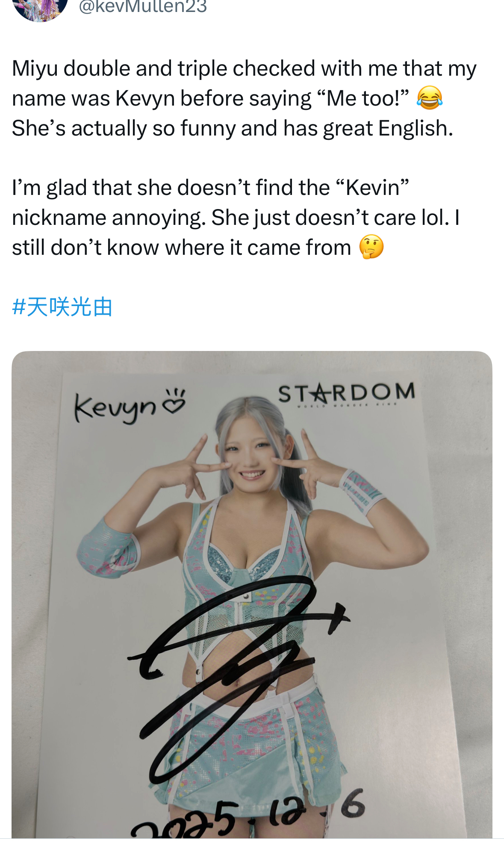Viewport: 504px width, 849px height.
Task: Click the heart doodle beside Kevyn
Action: tap(175, 401)
